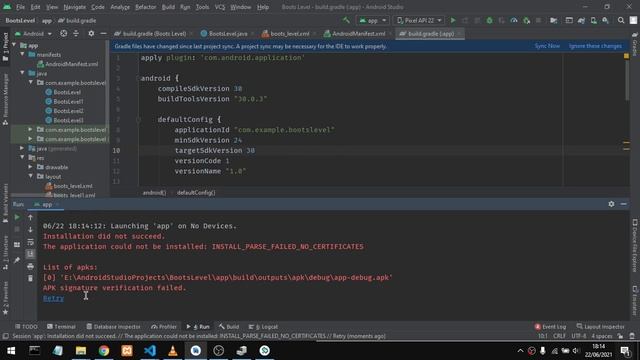Toggle the Project tool window side tab
The width and height of the screenshot is (640, 360).
click(x=5, y=47)
